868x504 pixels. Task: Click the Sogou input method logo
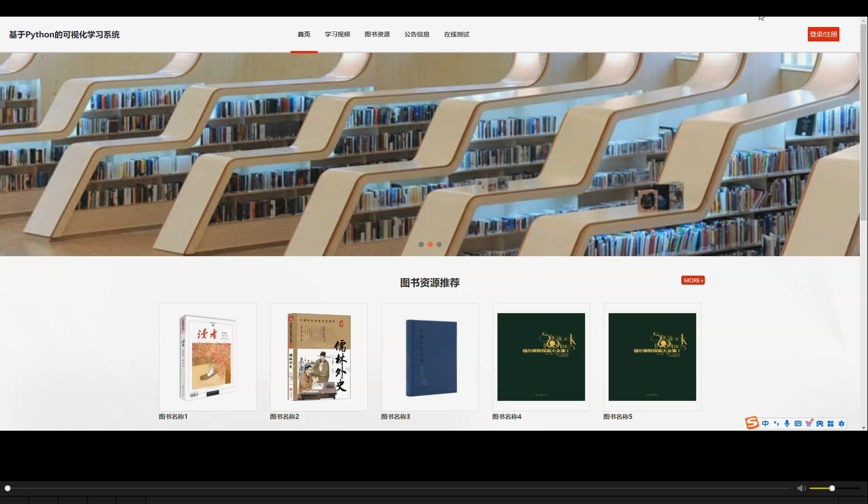[752, 423]
